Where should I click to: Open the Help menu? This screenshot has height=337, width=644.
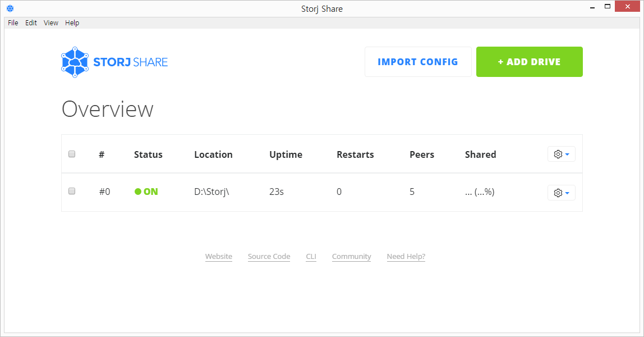pos(72,22)
